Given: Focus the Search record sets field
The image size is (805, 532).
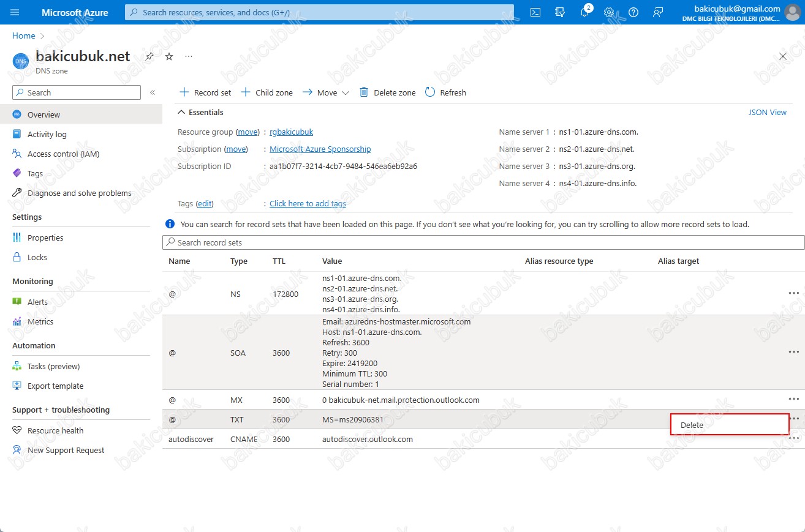Looking at the screenshot, I should coord(483,242).
